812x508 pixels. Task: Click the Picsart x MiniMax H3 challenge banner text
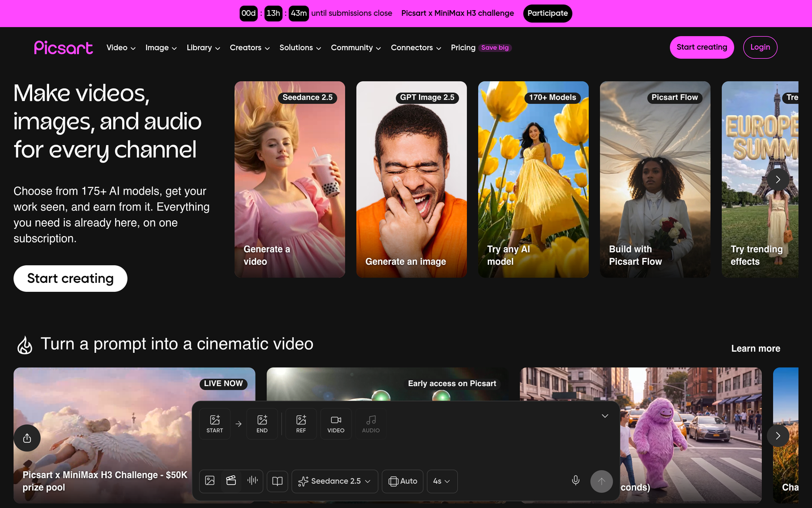[458, 14]
